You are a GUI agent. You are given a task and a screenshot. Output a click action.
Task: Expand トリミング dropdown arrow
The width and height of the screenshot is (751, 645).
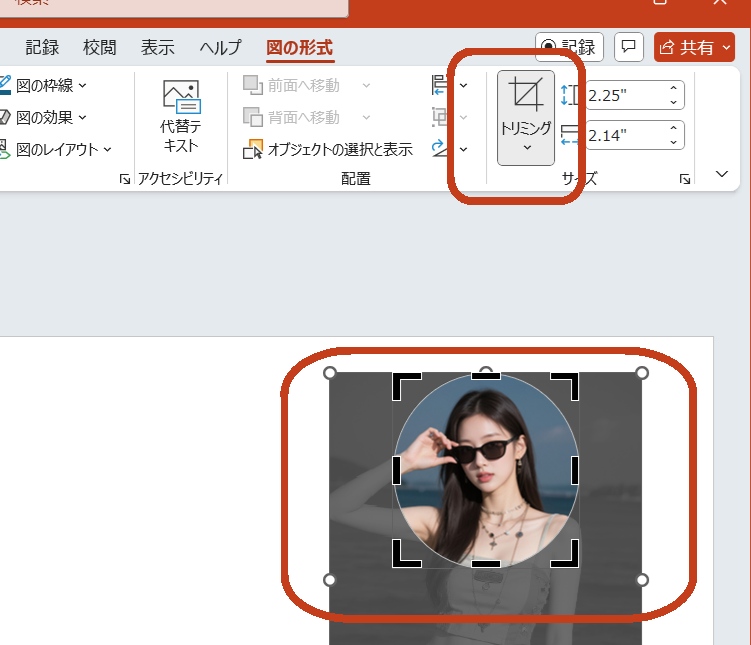tap(527, 148)
